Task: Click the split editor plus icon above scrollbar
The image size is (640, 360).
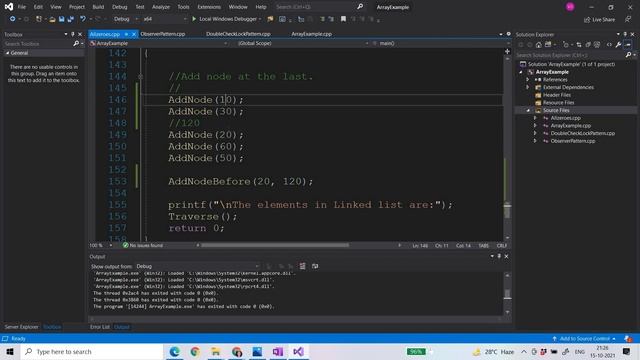Action: (x=507, y=51)
